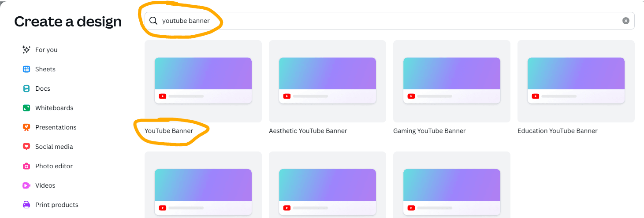Open second-row thumbnail below Aesthetic YouTube Banner
This screenshot has width=644, height=218.
328,185
